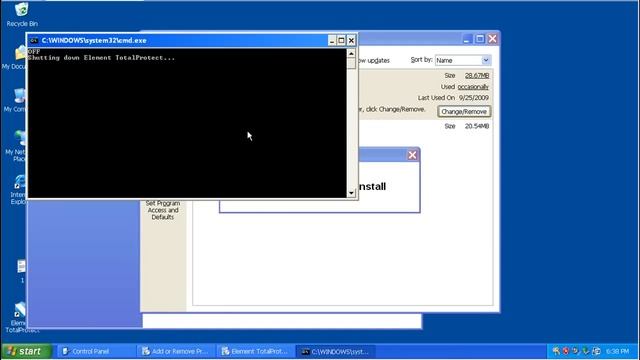Click the Change/Remove button

pyautogui.click(x=464, y=111)
